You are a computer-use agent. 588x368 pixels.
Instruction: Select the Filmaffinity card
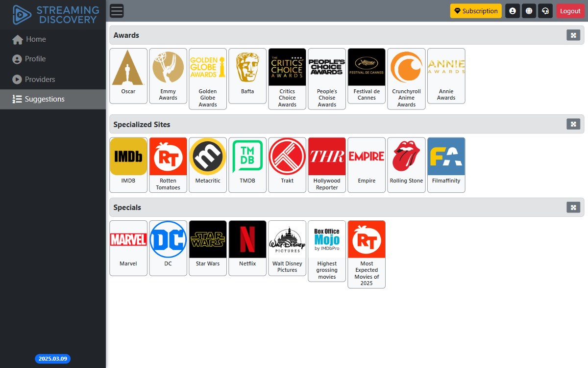coord(446,165)
